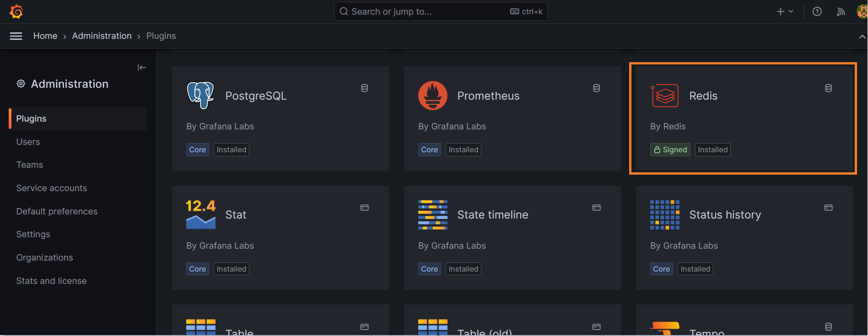Click the Stat panel plugin icon
Screen dimensions: 868x336
(200, 214)
